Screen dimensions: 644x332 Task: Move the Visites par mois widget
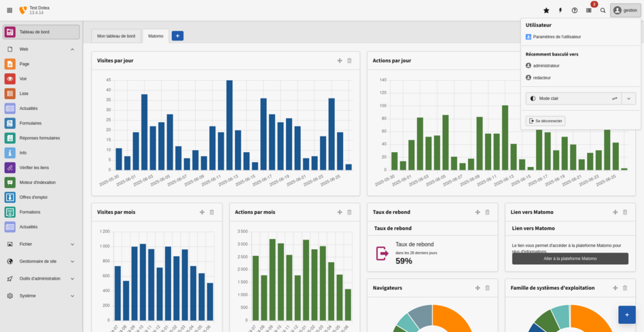pyautogui.click(x=202, y=213)
